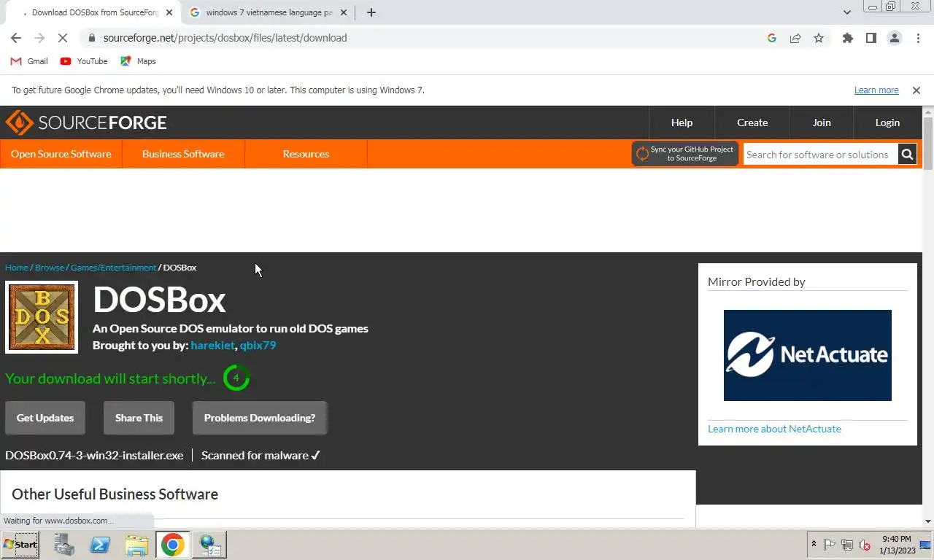Image resolution: width=934 pixels, height=560 pixels.
Task: Stop loading the page with the X button
Action: 63,38
